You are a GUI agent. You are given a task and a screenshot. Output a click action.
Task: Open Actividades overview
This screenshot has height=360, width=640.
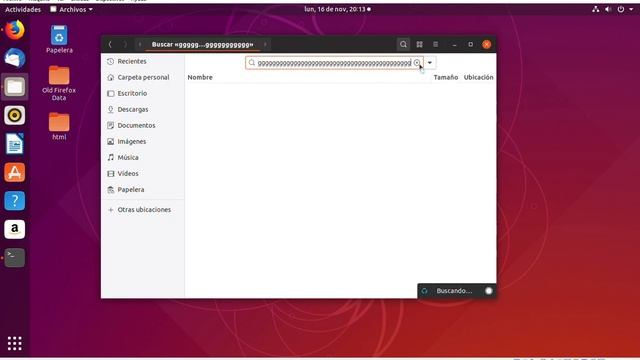tap(23, 9)
